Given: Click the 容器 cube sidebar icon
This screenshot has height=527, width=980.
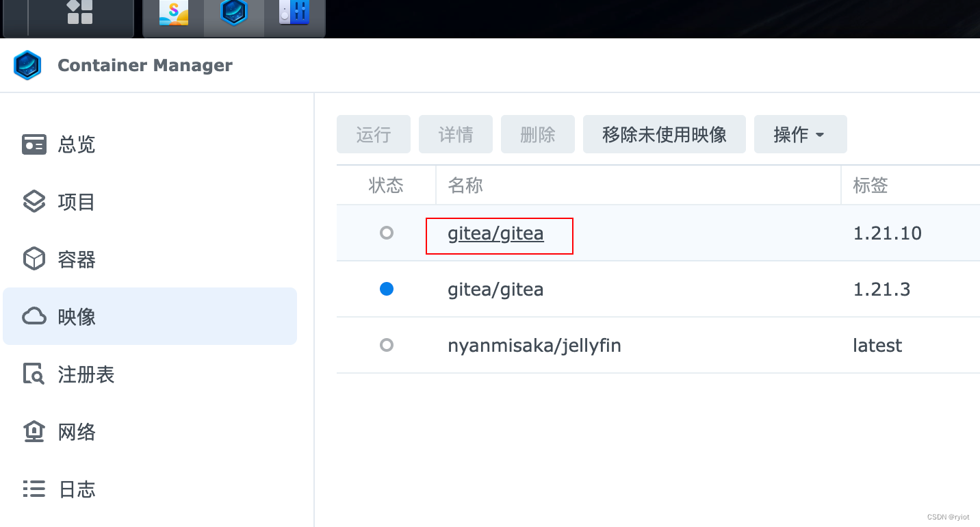Looking at the screenshot, I should tap(34, 259).
